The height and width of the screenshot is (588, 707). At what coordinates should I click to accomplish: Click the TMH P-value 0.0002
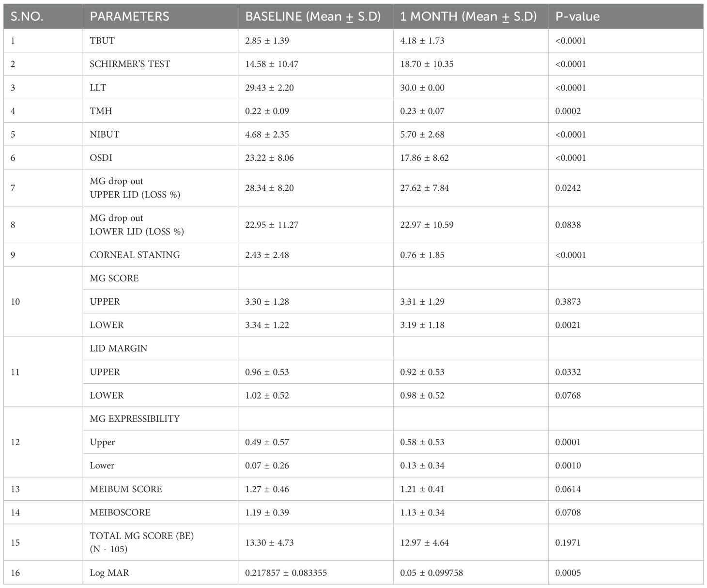(x=568, y=111)
